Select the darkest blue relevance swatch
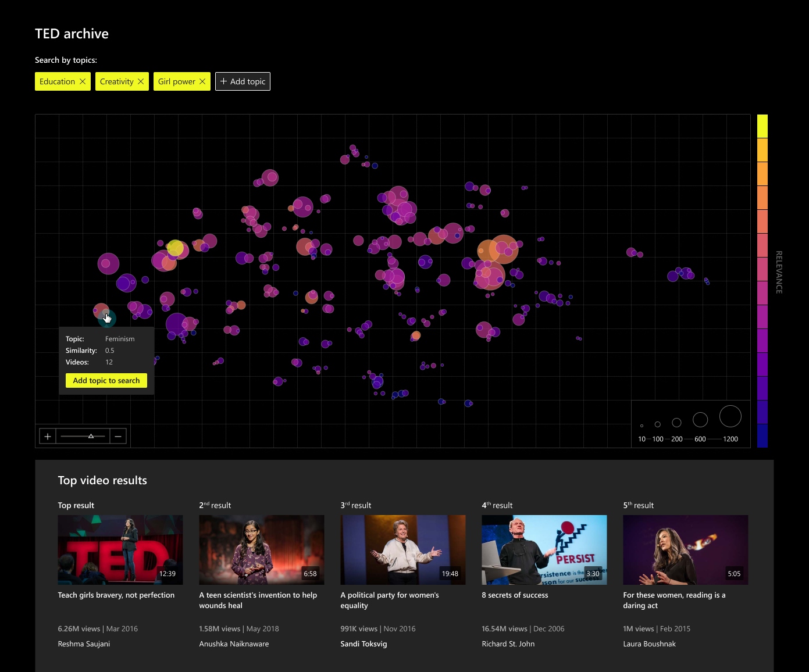This screenshot has height=672, width=809. point(762,436)
